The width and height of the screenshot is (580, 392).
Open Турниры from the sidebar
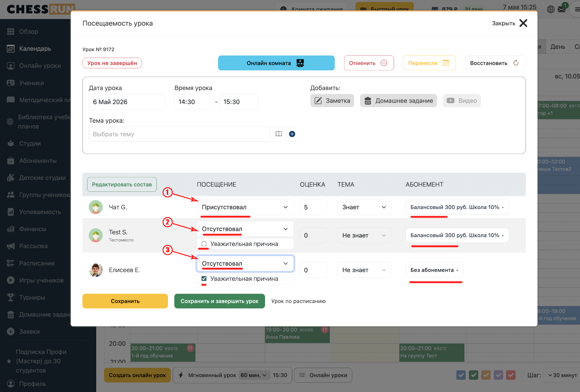(32, 297)
